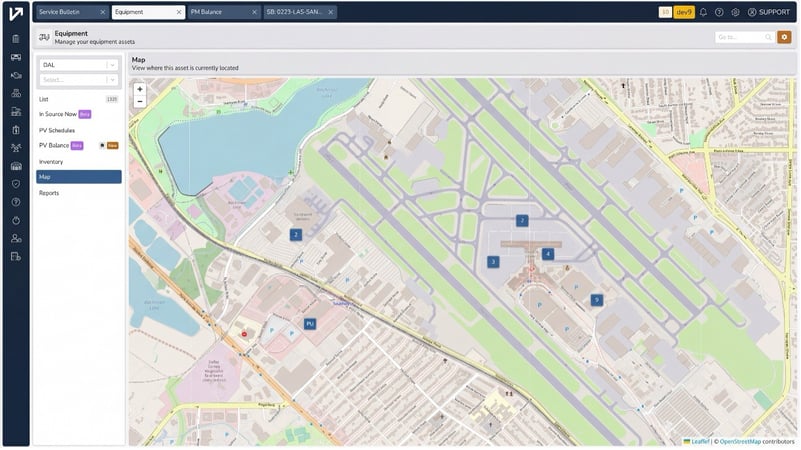Screen dimensions: 801x450
Task: Click the orange gear button beside Go to
Action: [784, 37]
